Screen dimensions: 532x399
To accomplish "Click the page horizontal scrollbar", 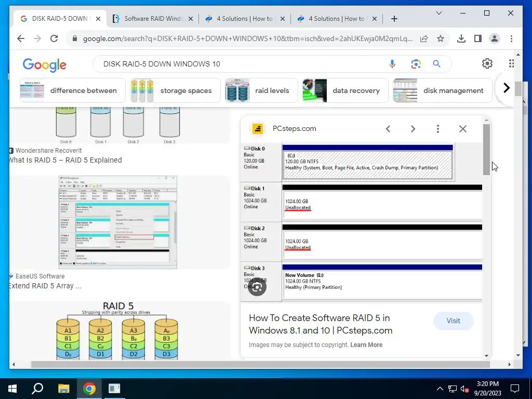I will click(260, 364).
